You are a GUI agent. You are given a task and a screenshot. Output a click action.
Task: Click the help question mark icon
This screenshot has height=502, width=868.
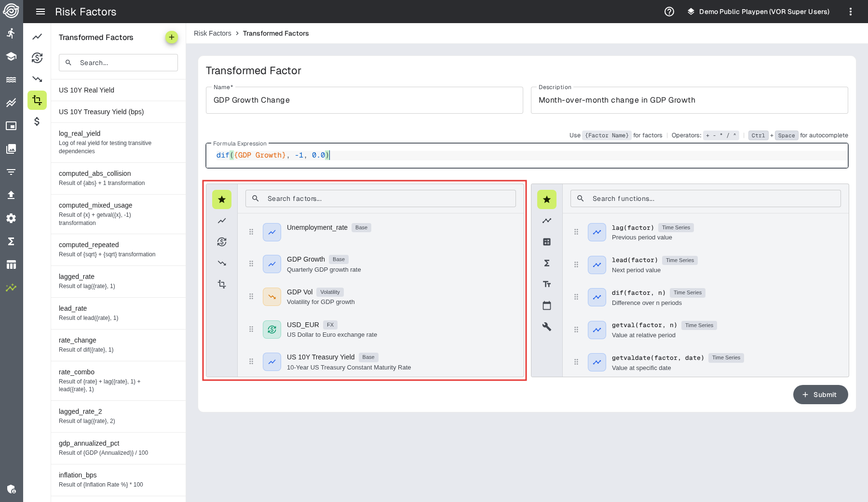pos(669,12)
